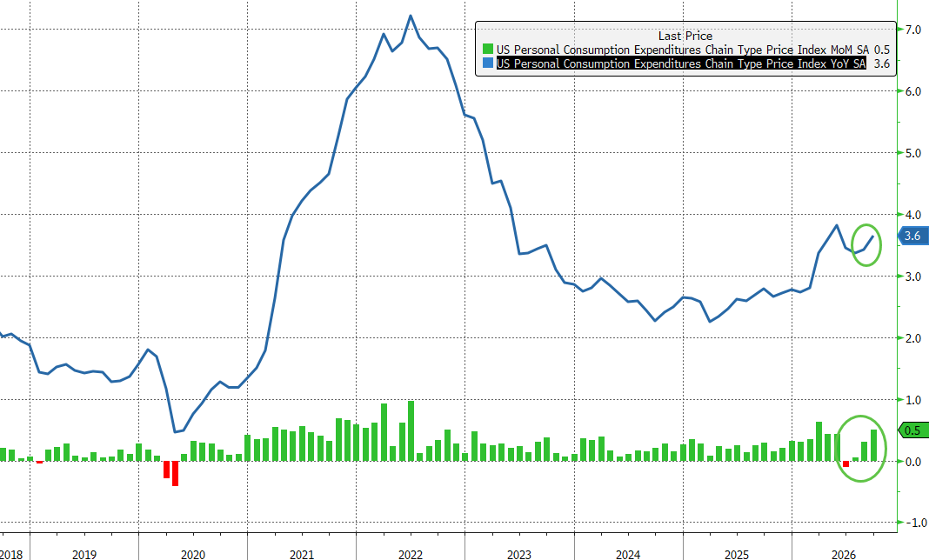The height and width of the screenshot is (560, 929).
Task: Select the highlighted PCE Price Index YoY SA legend label
Action: click(x=681, y=63)
